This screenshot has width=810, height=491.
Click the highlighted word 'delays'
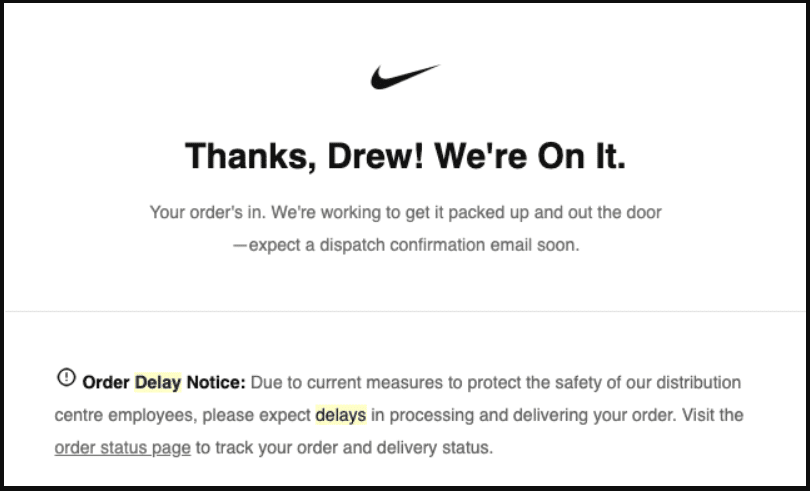[341, 415]
